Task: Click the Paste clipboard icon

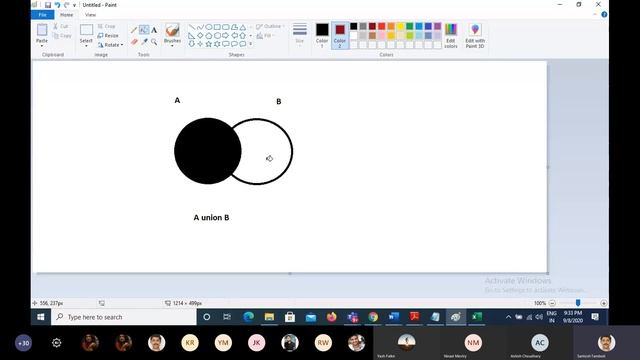Action: [x=42, y=30]
